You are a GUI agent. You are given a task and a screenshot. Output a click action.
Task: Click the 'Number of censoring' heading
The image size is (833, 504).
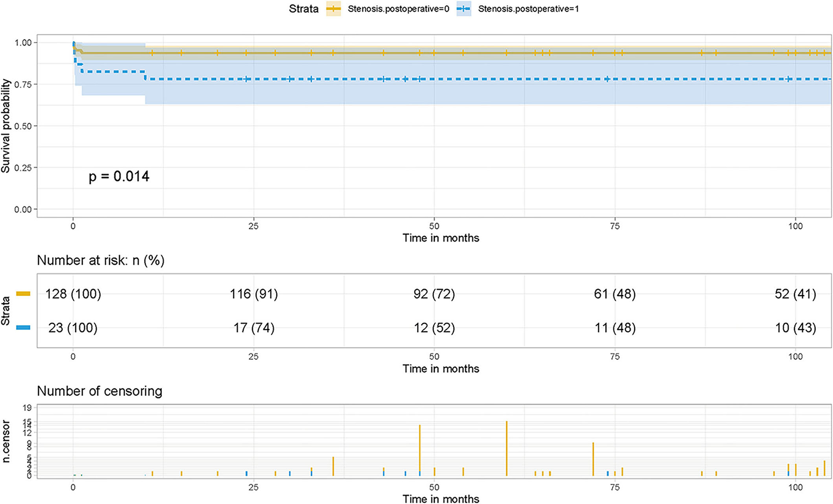(100, 391)
